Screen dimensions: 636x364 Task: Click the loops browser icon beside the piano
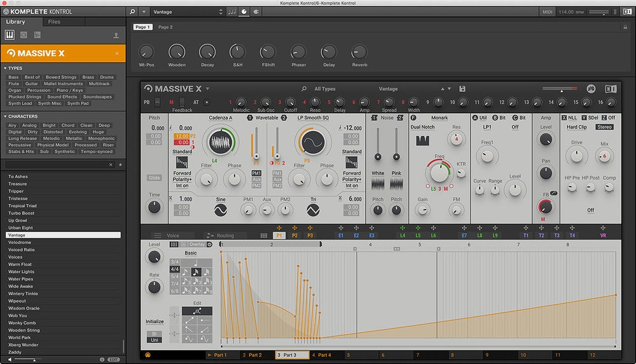point(24,36)
